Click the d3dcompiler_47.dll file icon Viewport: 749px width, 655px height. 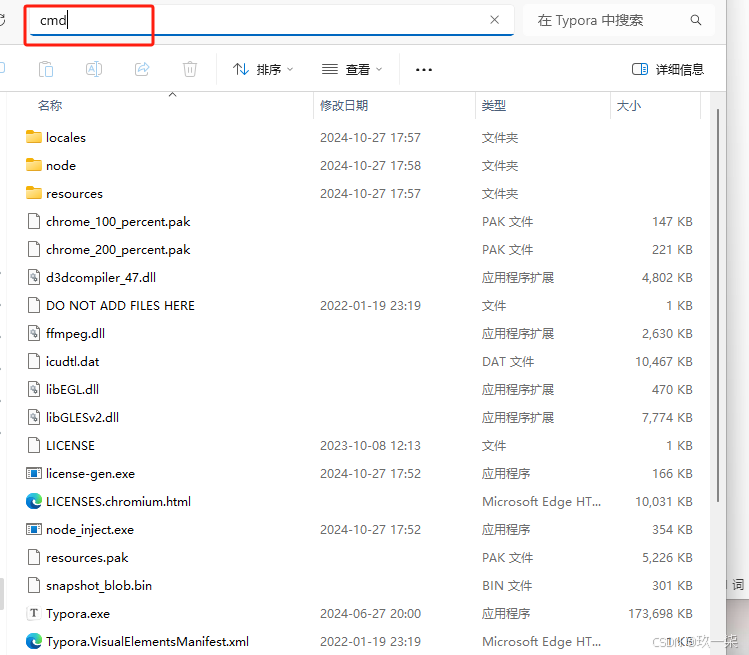click(33, 277)
